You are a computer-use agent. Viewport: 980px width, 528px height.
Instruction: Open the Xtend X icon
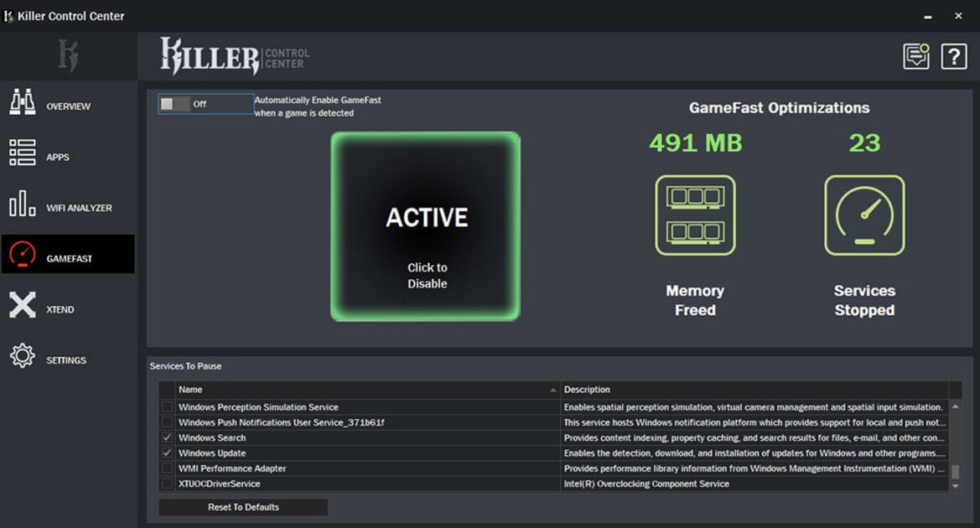[23, 305]
